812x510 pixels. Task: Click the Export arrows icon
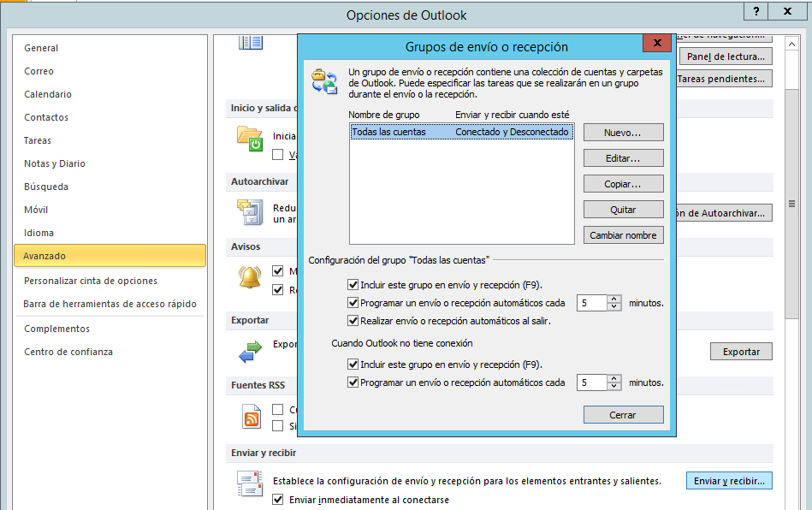tap(250, 352)
